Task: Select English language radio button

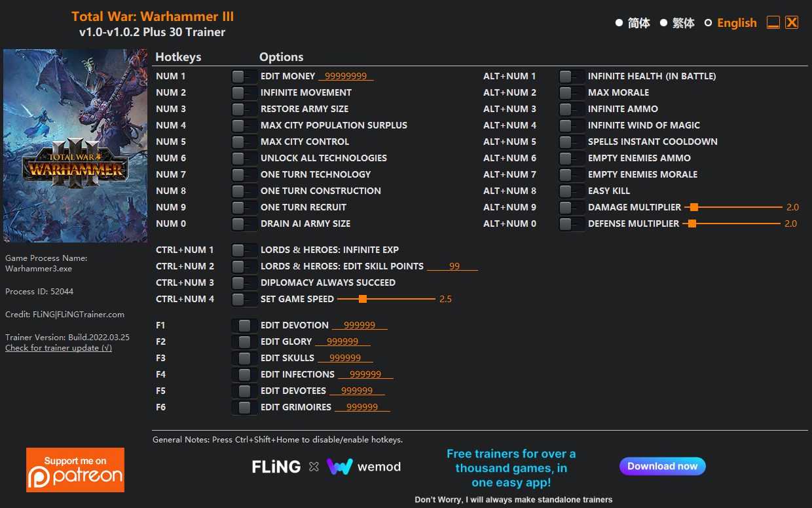Action: [x=708, y=23]
